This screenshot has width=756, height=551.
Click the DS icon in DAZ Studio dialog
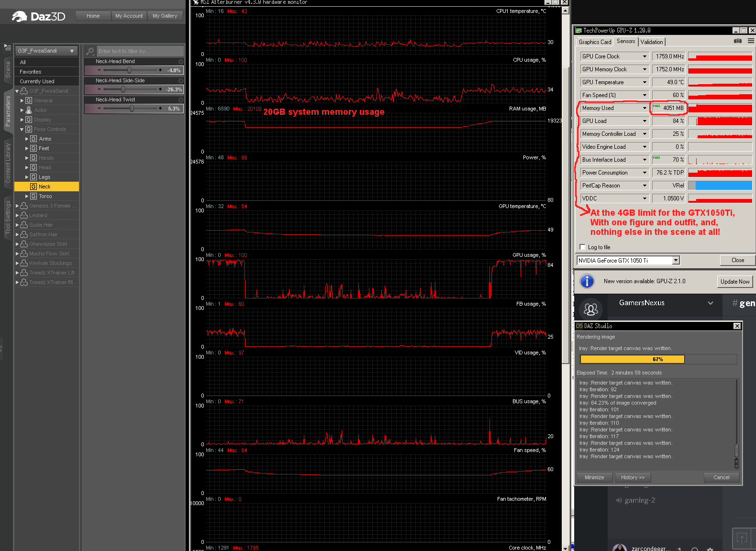(579, 326)
